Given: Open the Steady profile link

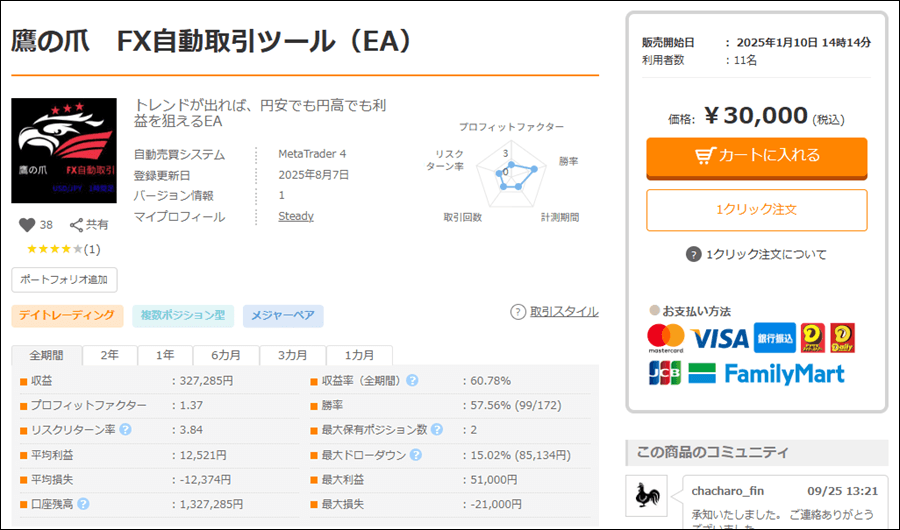Looking at the screenshot, I should (x=296, y=216).
